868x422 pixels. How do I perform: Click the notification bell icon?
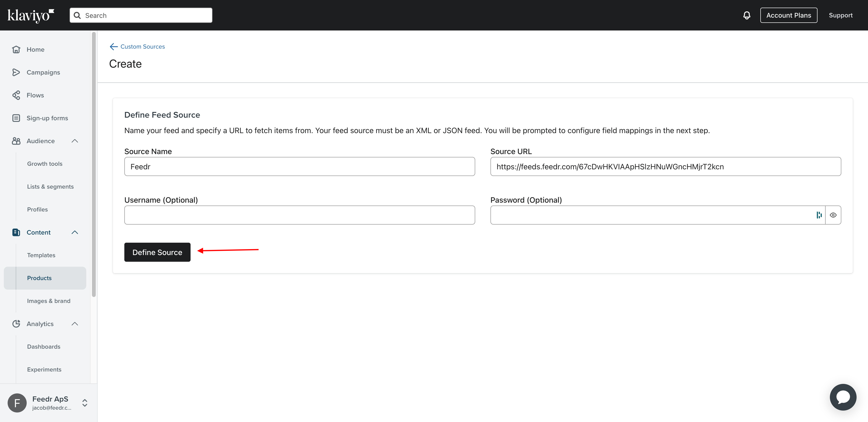click(747, 15)
